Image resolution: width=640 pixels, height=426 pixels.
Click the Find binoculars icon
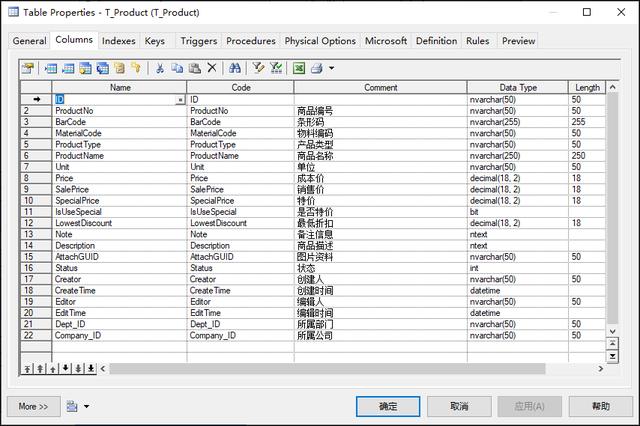235,68
